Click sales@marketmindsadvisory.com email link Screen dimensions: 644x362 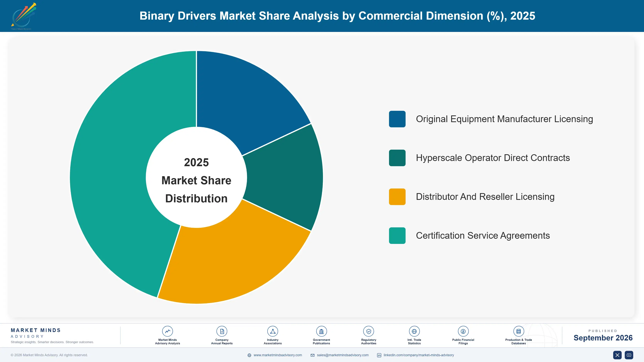pyautogui.click(x=343, y=355)
